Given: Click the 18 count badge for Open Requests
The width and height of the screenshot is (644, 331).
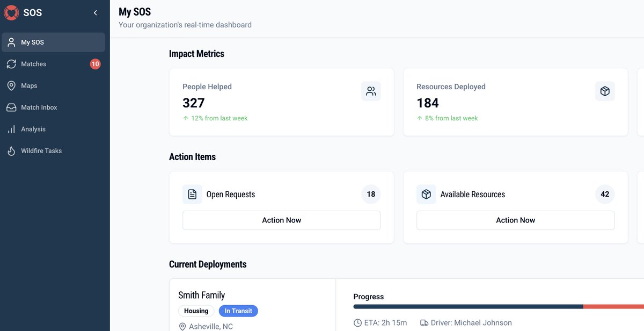Looking at the screenshot, I should tap(371, 195).
